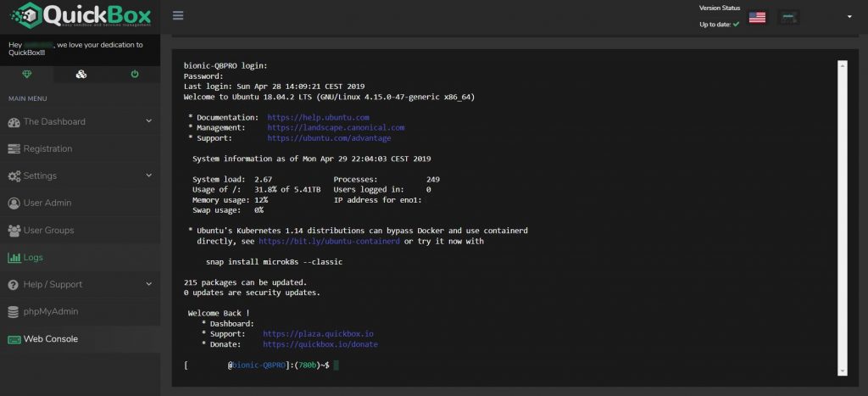Expand the Help / Support chevron
Image resolution: width=868 pixels, height=396 pixels.
point(148,283)
